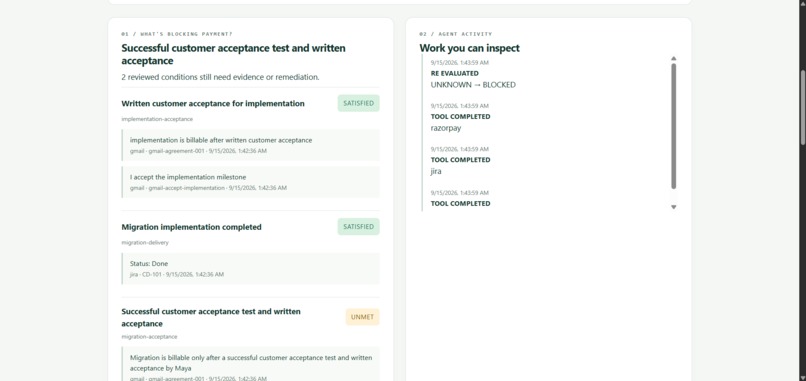Open the last 'TOOL COMPLETED' activity entry
Screen dimensions: 806x381
pos(461,204)
